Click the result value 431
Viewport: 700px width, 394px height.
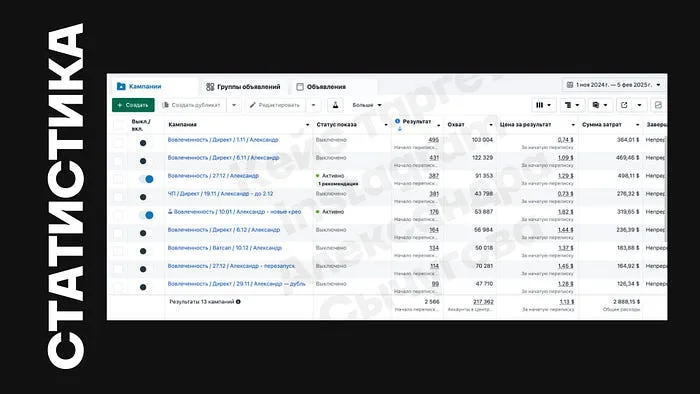[434, 158]
